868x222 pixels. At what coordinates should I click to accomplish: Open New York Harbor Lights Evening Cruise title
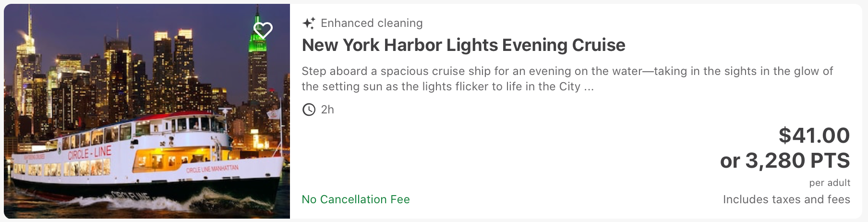463,45
